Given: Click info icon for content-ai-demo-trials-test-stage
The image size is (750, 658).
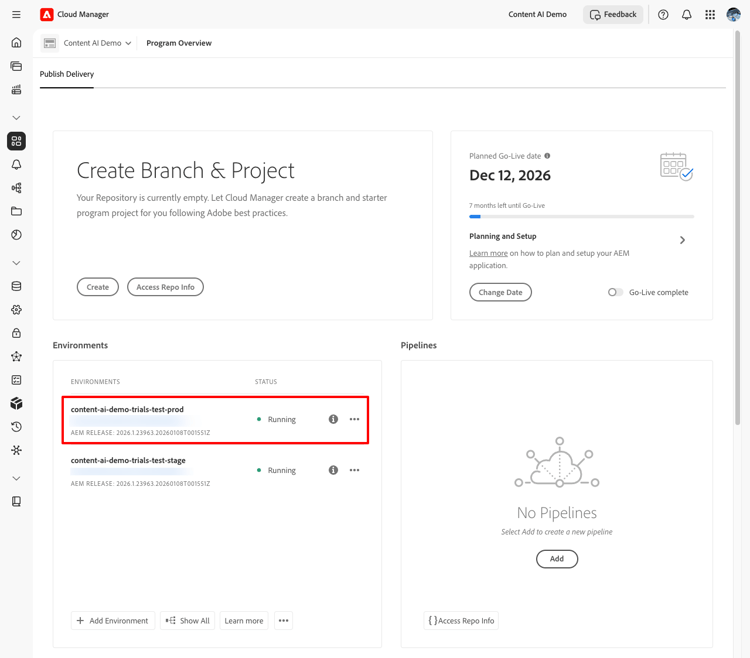Looking at the screenshot, I should tap(333, 470).
